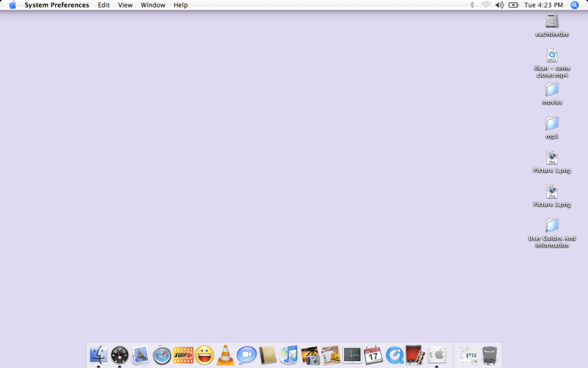This screenshot has width=588, height=368.
Task: Click the clock showing Tue 4:23 PM
Action: pos(544,5)
